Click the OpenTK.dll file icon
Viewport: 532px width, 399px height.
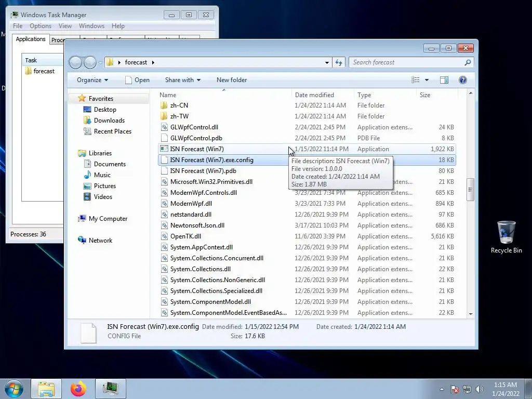pyautogui.click(x=164, y=236)
